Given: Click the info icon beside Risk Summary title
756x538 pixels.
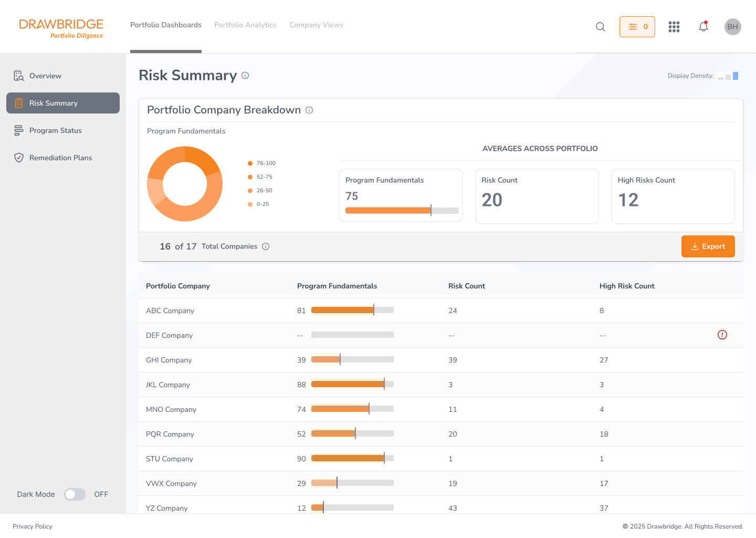Looking at the screenshot, I should point(245,76).
